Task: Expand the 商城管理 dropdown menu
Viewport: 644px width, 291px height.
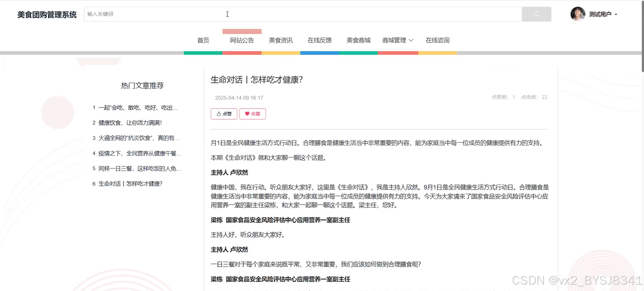Action: click(x=398, y=40)
